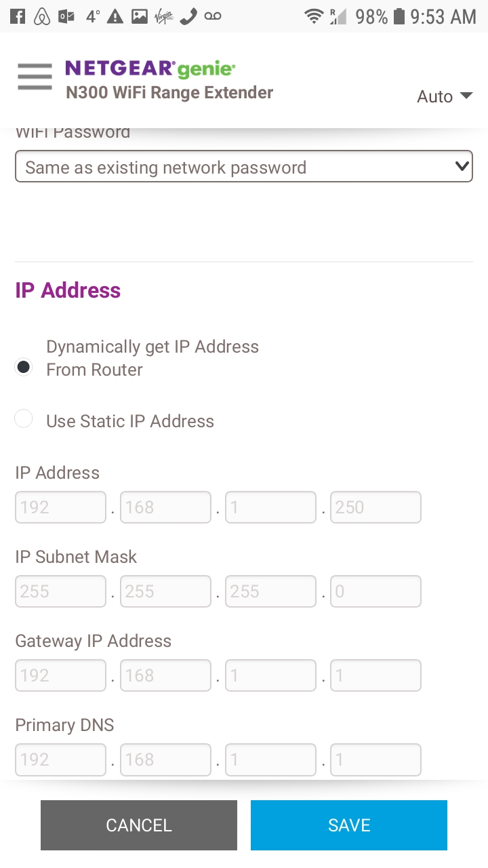This screenshot has height=868, width=488.
Task: Click the screenshot image notification icon
Action: coord(138,15)
